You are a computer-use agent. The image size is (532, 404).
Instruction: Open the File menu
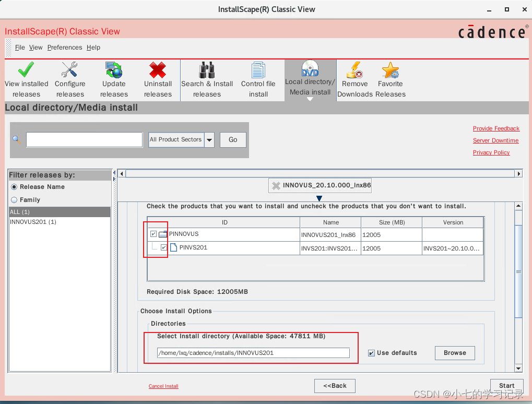[20, 47]
